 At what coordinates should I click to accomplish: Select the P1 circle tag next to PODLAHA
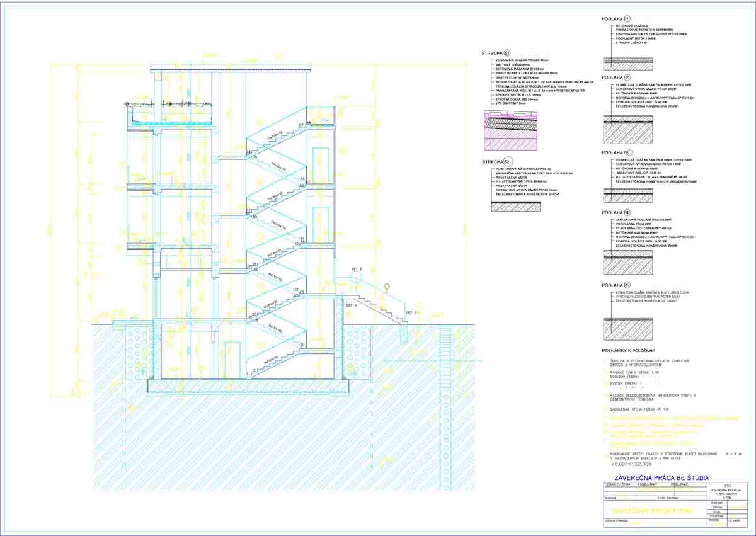coord(627,19)
